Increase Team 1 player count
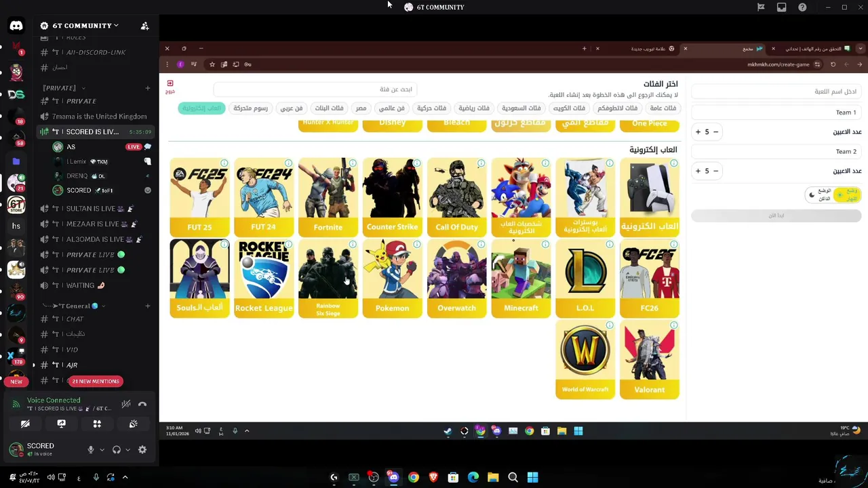This screenshot has height=488, width=868. tap(698, 132)
